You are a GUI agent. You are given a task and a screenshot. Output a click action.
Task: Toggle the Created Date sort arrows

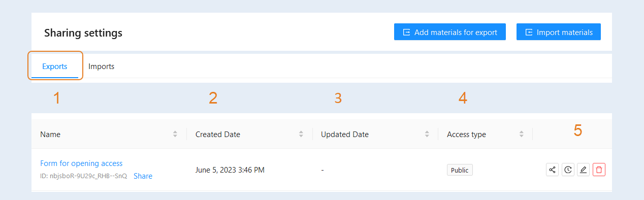click(301, 135)
